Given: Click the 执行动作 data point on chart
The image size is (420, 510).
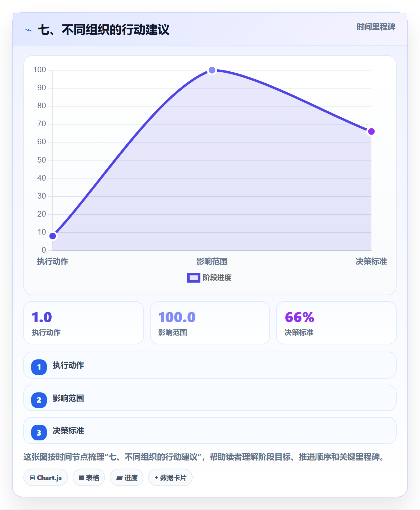Looking at the screenshot, I should click(x=53, y=236).
